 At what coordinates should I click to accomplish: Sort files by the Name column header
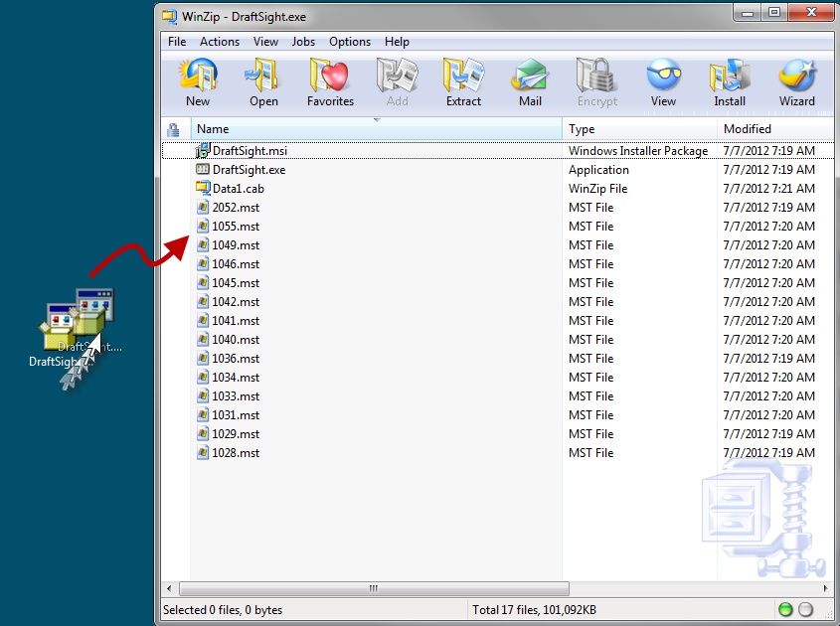tap(376, 129)
